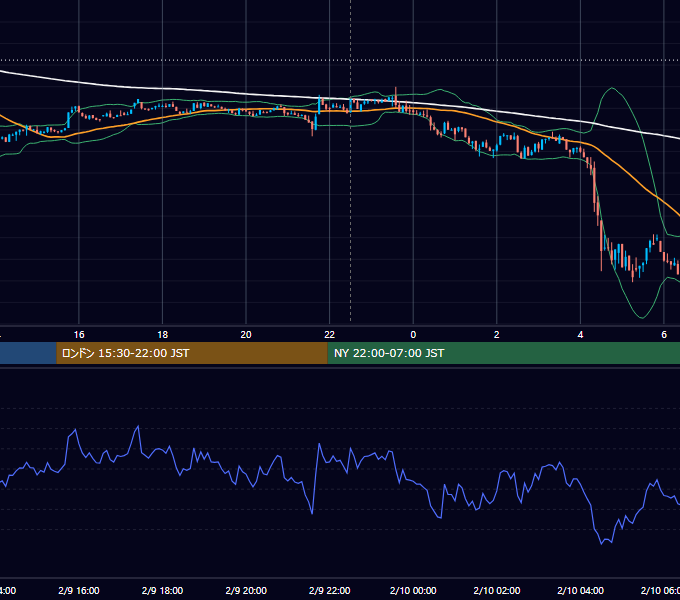This screenshot has width=680, height=600.
Task: Click the 2/9 16:00 label on indicator axis
Action: pyautogui.click(x=79, y=590)
